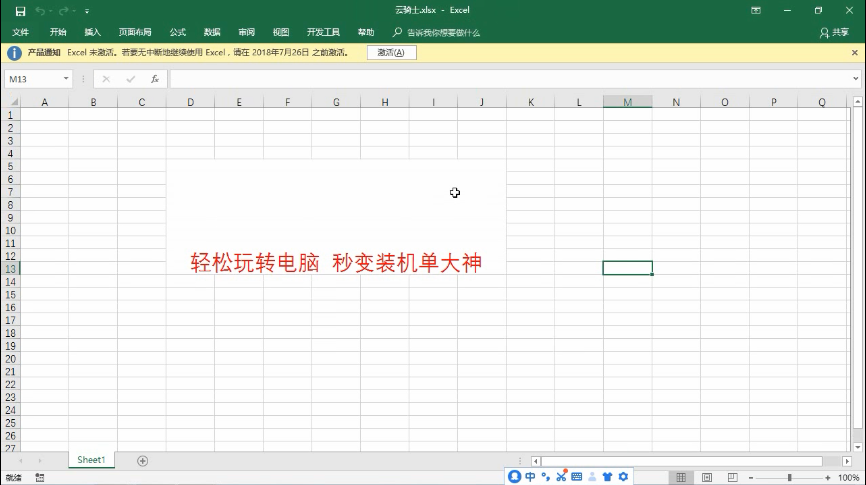Open the 开始 Home ribbon tab

coord(57,33)
